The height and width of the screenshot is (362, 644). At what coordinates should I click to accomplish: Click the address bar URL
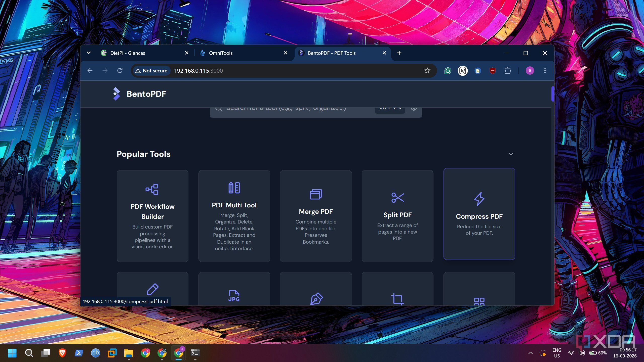198,71
